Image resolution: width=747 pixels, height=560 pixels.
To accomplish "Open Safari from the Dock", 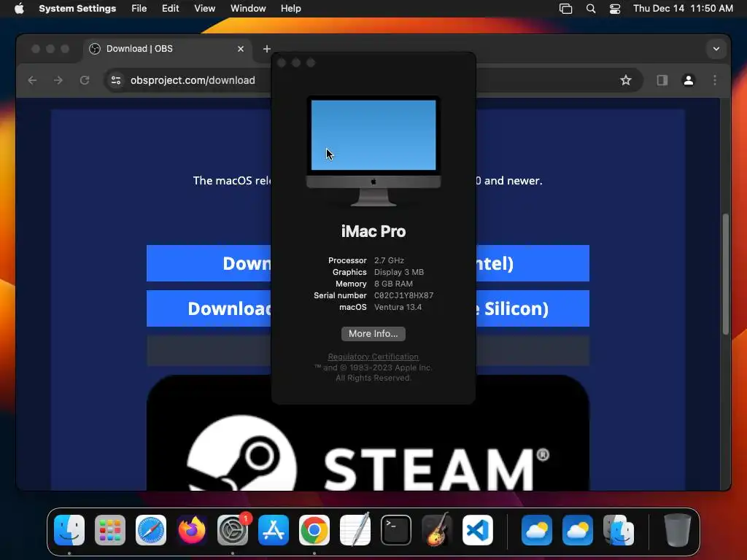I will click(151, 530).
